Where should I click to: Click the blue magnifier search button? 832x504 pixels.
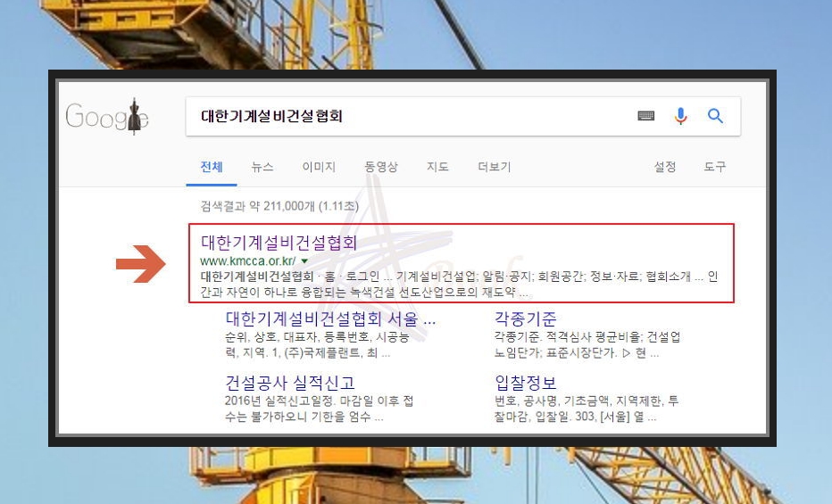coord(715,116)
